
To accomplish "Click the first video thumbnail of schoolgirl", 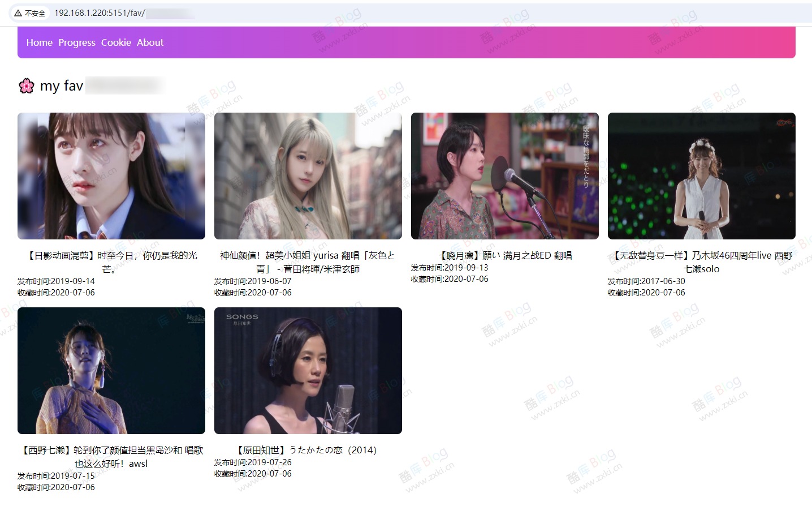I will [111, 175].
